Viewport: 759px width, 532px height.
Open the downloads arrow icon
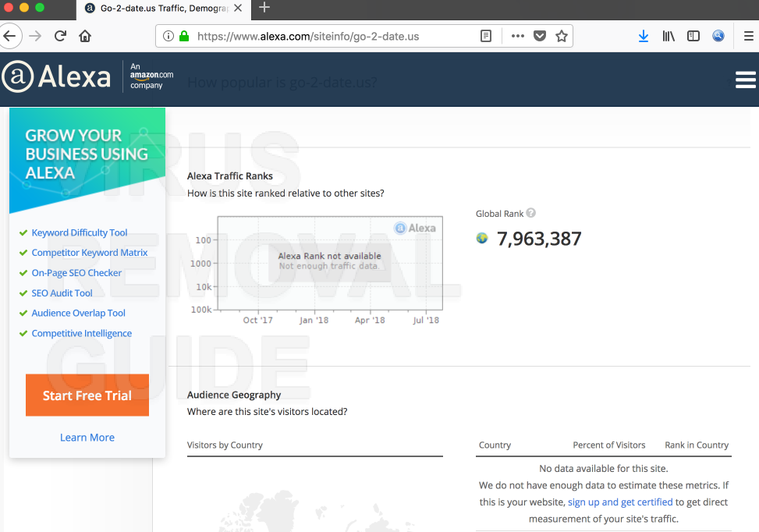pos(644,36)
